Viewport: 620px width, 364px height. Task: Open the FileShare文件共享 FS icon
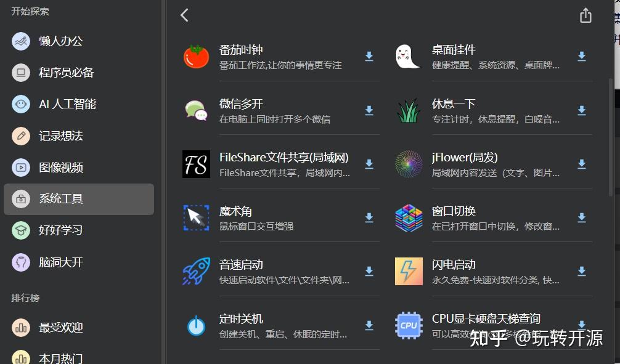[195, 164]
